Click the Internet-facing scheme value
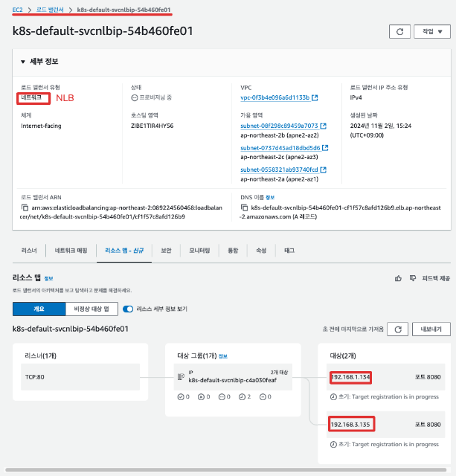 pos(41,126)
